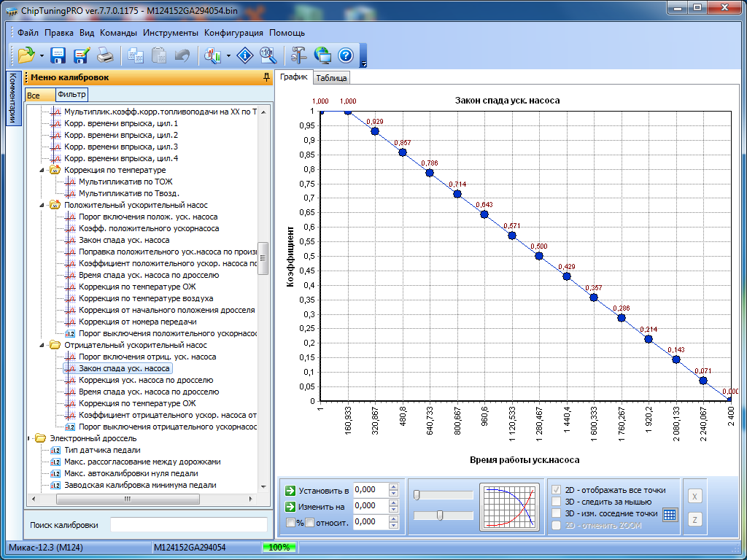Viewport: 747px width, 560px height.
Task: Switch to the 'Таблица' tab
Action: click(332, 78)
